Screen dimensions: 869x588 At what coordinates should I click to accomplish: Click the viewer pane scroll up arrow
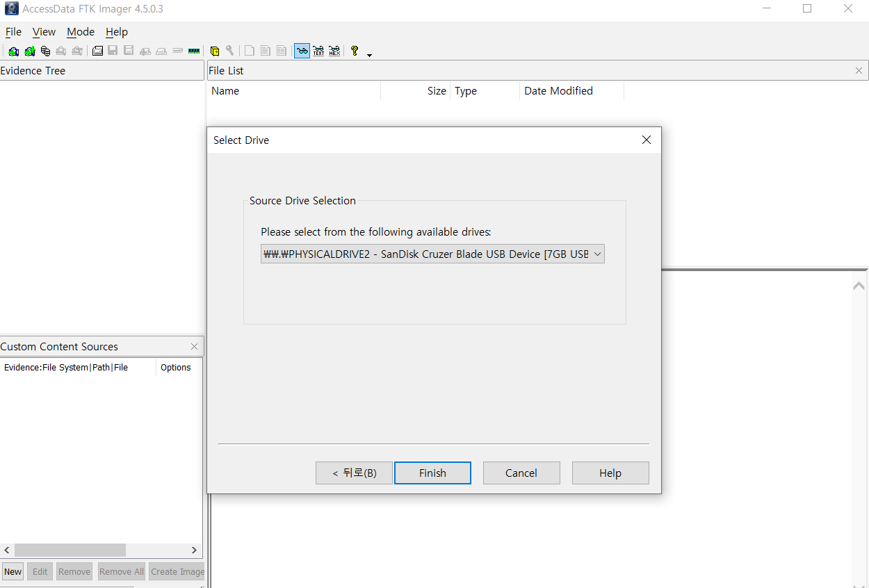tap(859, 286)
